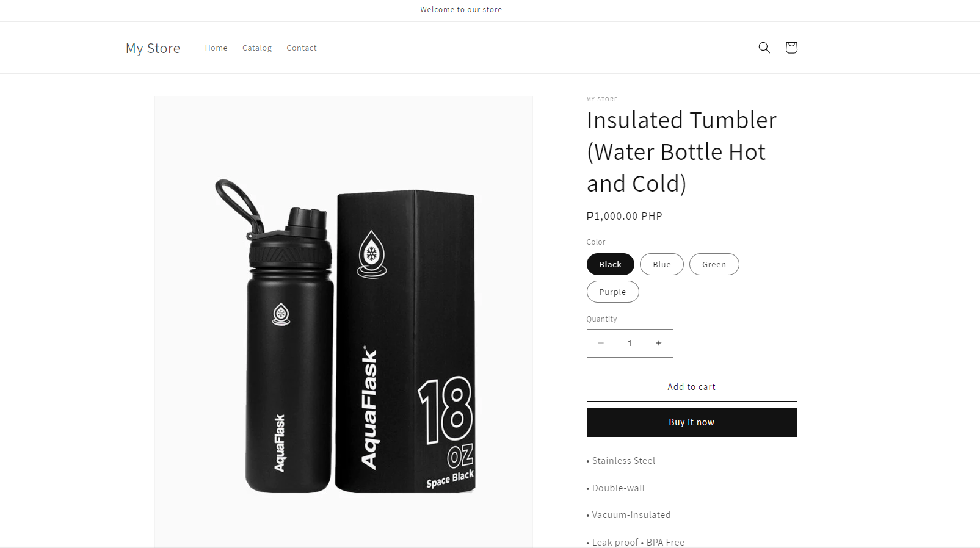Image resolution: width=980 pixels, height=548 pixels.
Task: Click the Add to cart button
Action: 692,387
